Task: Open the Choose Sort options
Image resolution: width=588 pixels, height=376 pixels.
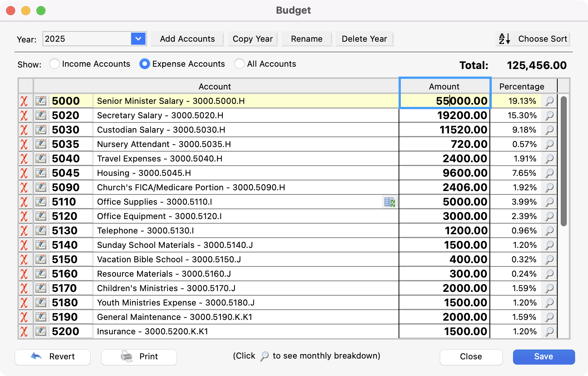Action: pos(533,39)
